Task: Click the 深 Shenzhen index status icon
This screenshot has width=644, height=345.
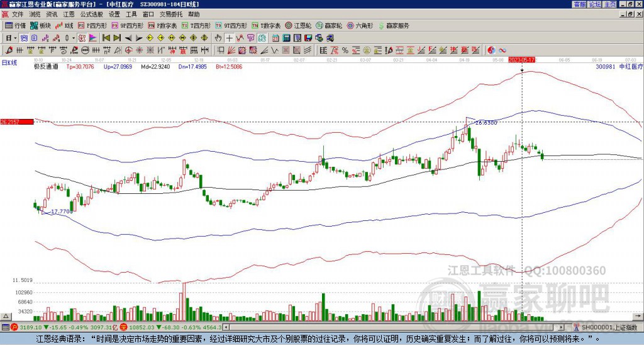Action: pos(123,327)
